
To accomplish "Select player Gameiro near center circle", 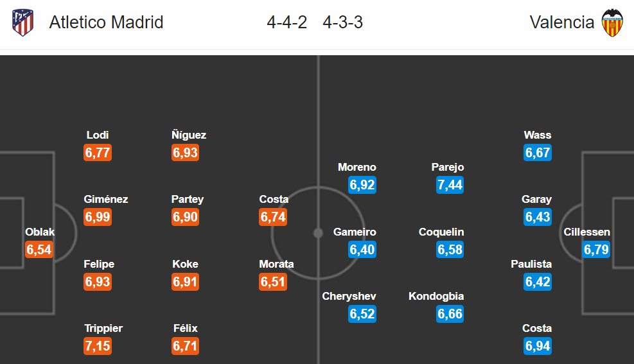I will (355, 232).
